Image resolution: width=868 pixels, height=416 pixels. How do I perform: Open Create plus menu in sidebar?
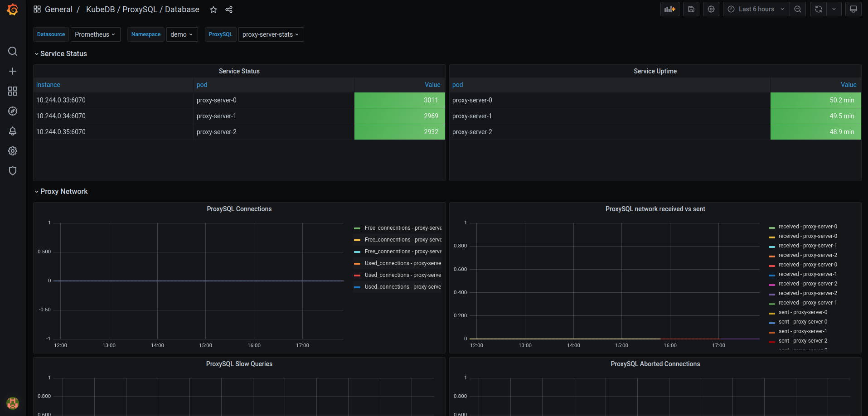[13, 71]
